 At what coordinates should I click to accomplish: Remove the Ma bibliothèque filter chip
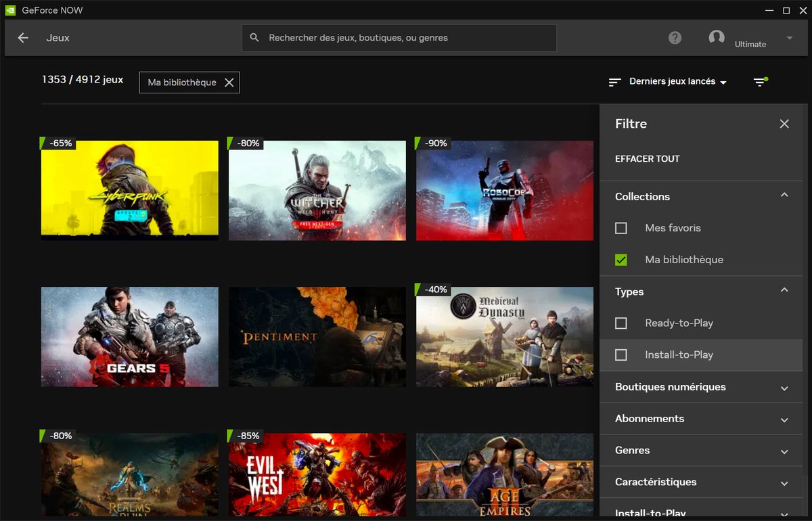(x=229, y=82)
